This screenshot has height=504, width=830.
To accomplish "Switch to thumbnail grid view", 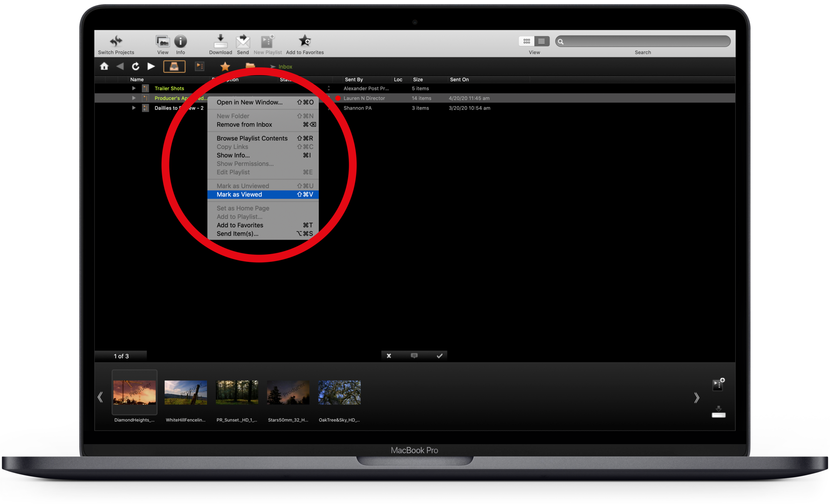I will (527, 41).
